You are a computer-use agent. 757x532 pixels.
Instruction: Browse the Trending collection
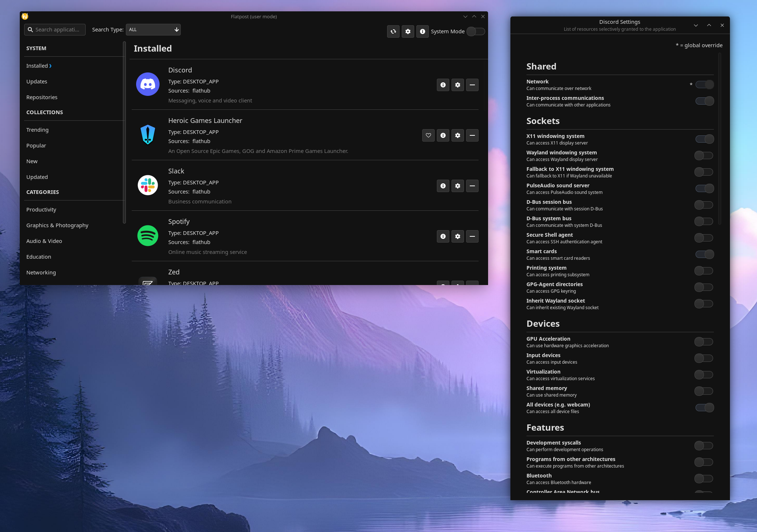[37, 130]
